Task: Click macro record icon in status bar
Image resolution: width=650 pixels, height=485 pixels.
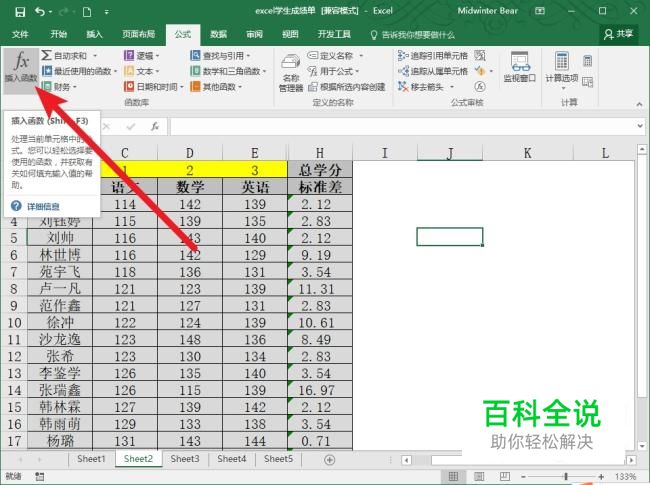Action: [x=39, y=477]
